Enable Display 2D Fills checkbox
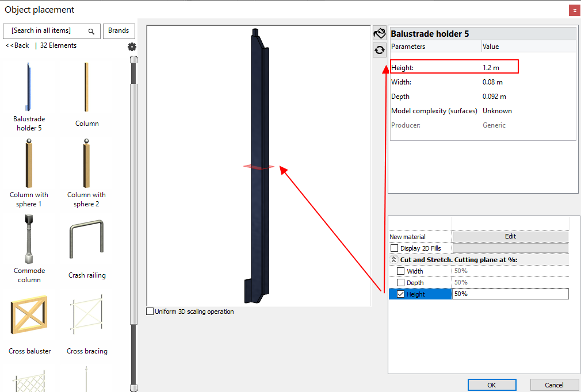581x392 pixels. click(394, 248)
